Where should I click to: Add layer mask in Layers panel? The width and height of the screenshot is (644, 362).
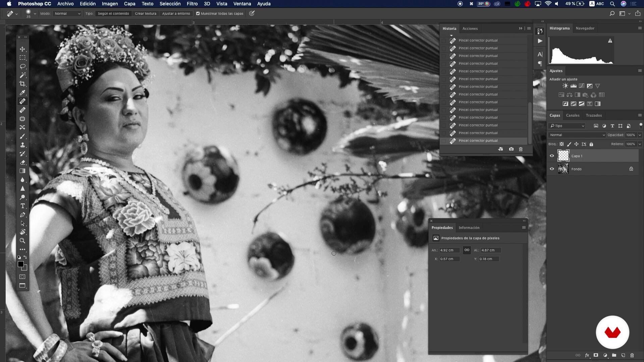[596, 355]
